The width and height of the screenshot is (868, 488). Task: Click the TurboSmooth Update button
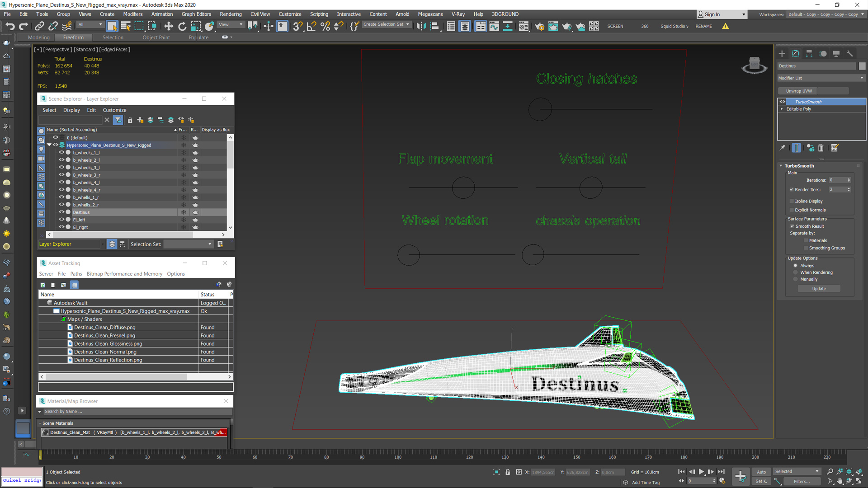[819, 289]
